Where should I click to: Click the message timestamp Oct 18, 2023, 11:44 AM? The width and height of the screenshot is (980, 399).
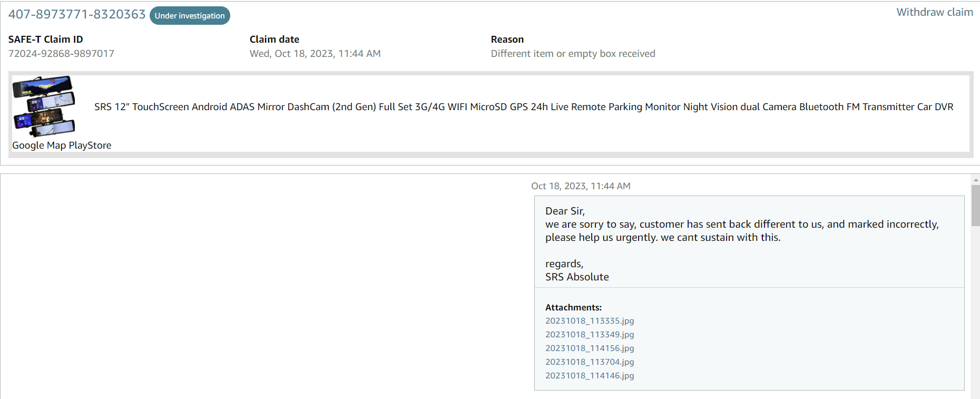[581, 186]
